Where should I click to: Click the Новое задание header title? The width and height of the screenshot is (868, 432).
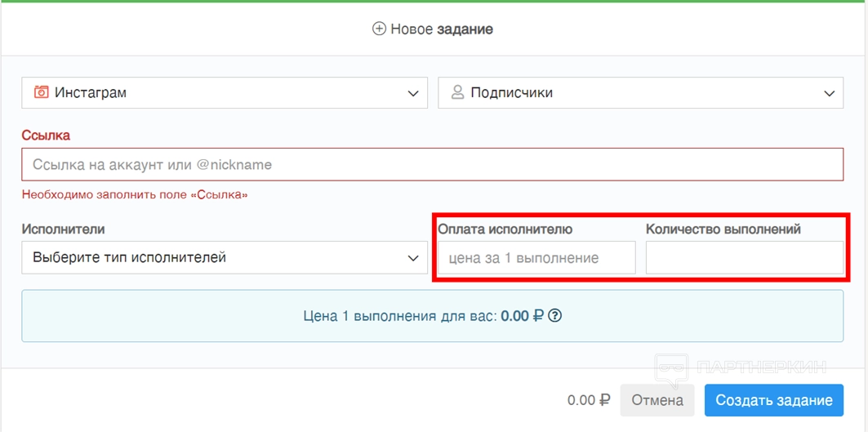(442, 29)
